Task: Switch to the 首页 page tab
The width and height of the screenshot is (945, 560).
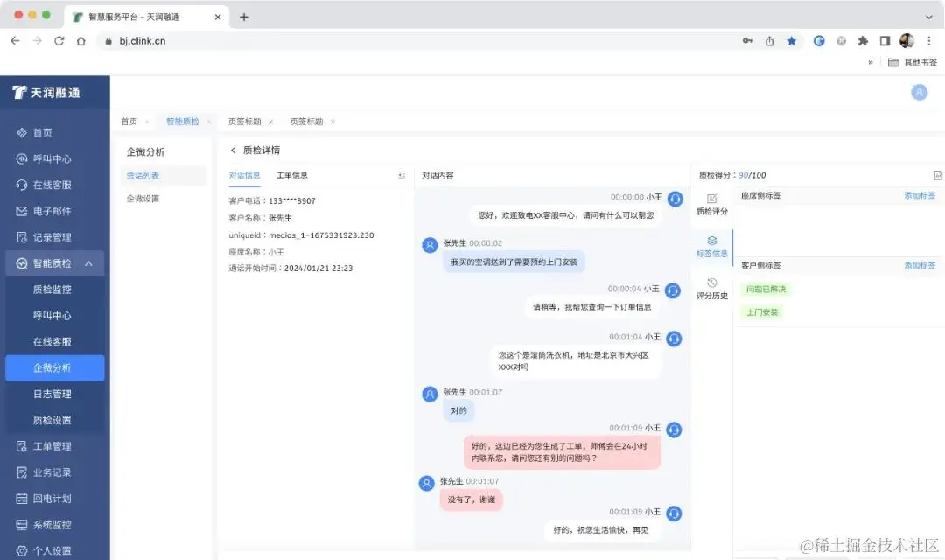Action: click(129, 122)
